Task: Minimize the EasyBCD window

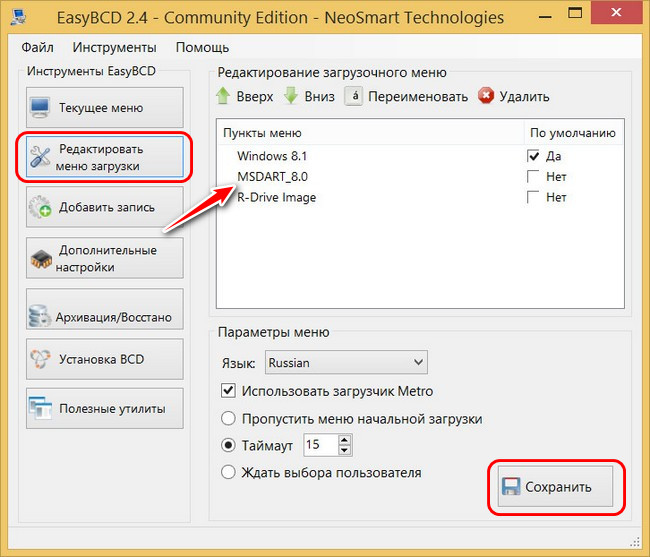Action: pyautogui.click(x=545, y=17)
